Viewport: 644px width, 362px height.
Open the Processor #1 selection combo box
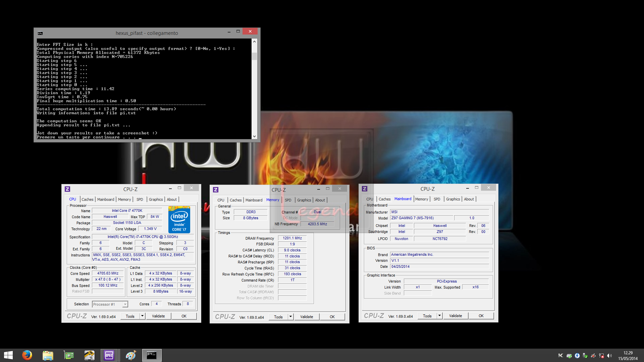pos(110,304)
